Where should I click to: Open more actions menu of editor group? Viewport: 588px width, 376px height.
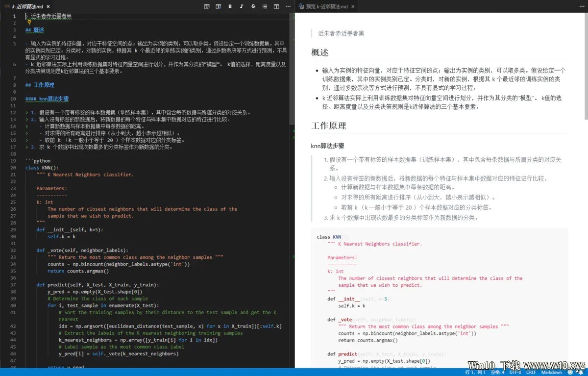[x=288, y=6]
